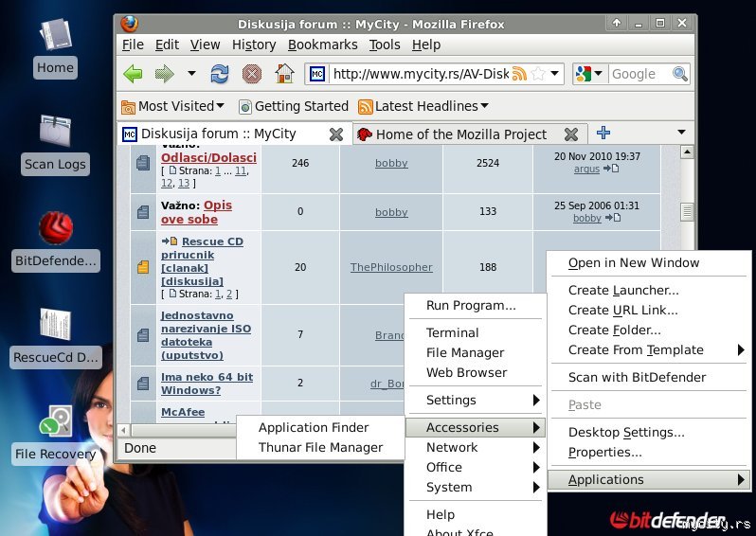This screenshot has height=536, width=756.
Task: Select Scan with BitDefender in context menu
Action: [x=650, y=378]
